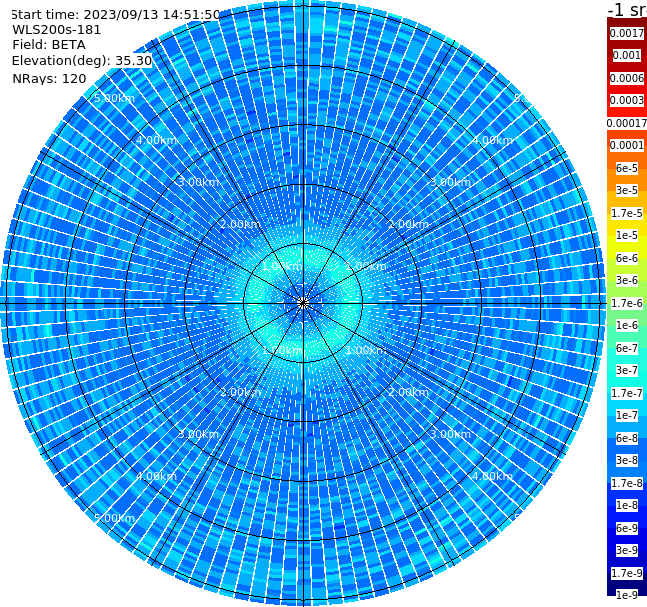Screen dimensions: 647x607
Task: Click the 0.0003 colorbar label
Action: pyautogui.click(x=627, y=100)
